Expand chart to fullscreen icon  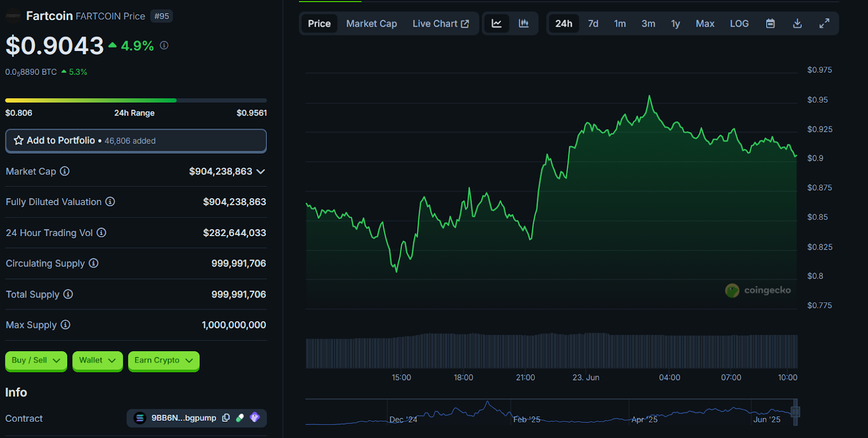(824, 23)
